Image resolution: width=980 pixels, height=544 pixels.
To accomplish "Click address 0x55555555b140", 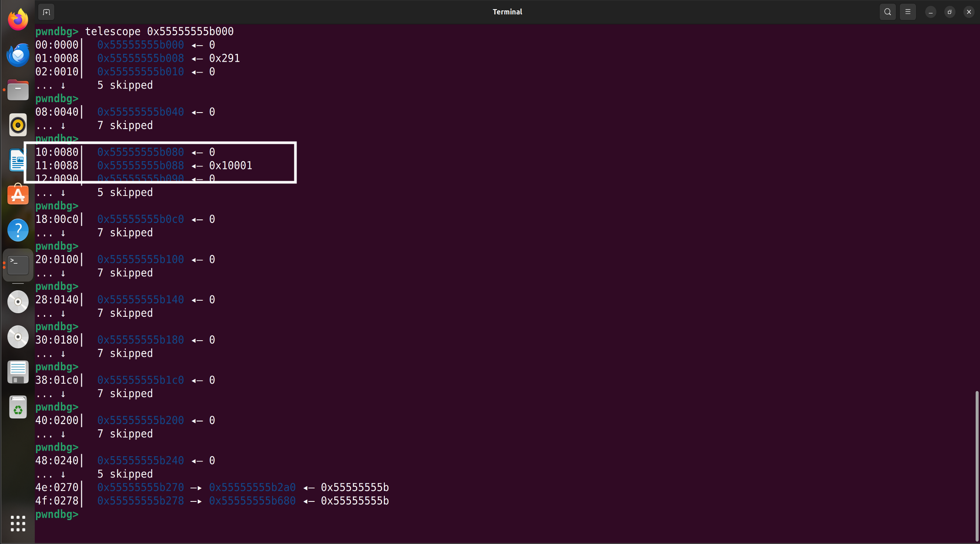I will tap(140, 300).
